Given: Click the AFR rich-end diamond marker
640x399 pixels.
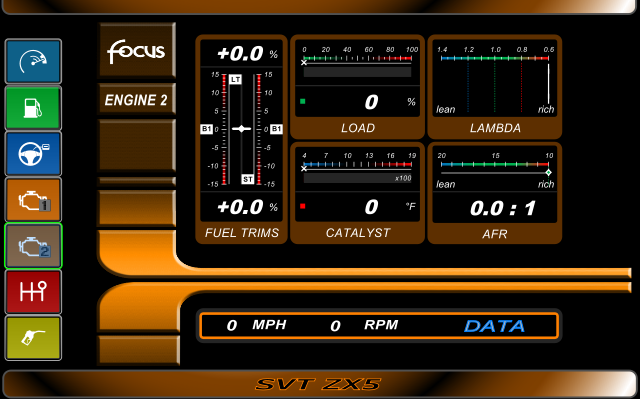Looking at the screenshot, I should pyautogui.click(x=549, y=173).
